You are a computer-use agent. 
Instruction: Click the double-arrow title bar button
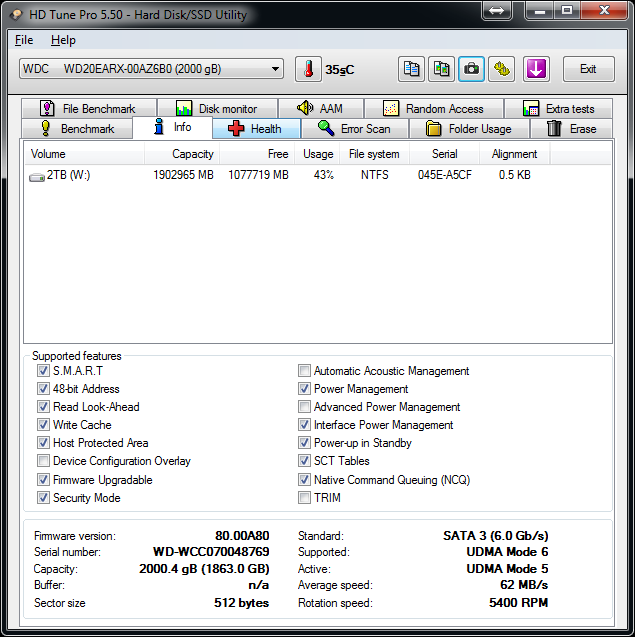pyautogui.click(x=496, y=10)
